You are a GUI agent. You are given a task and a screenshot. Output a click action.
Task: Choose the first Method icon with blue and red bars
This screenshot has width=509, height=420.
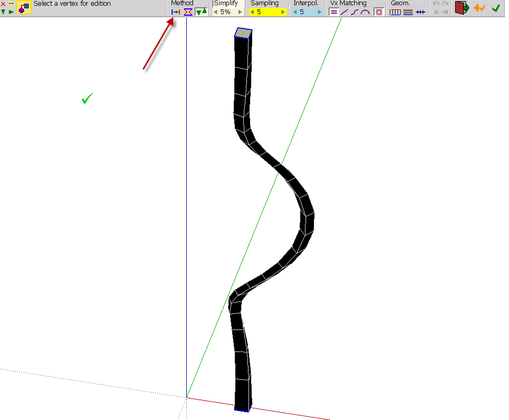pos(176,12)
